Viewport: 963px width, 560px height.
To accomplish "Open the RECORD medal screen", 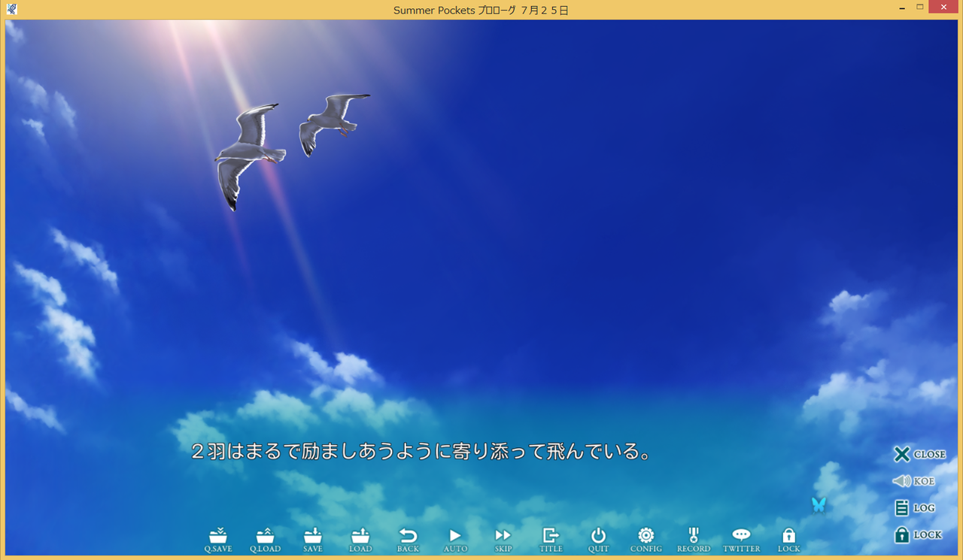I will (x=694, y=540).
